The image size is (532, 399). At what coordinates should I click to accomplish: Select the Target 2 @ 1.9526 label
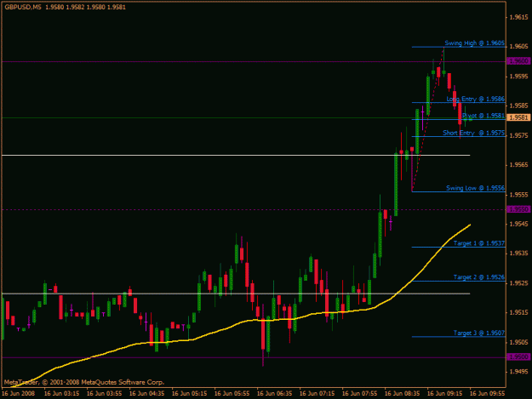pos(479,277)
